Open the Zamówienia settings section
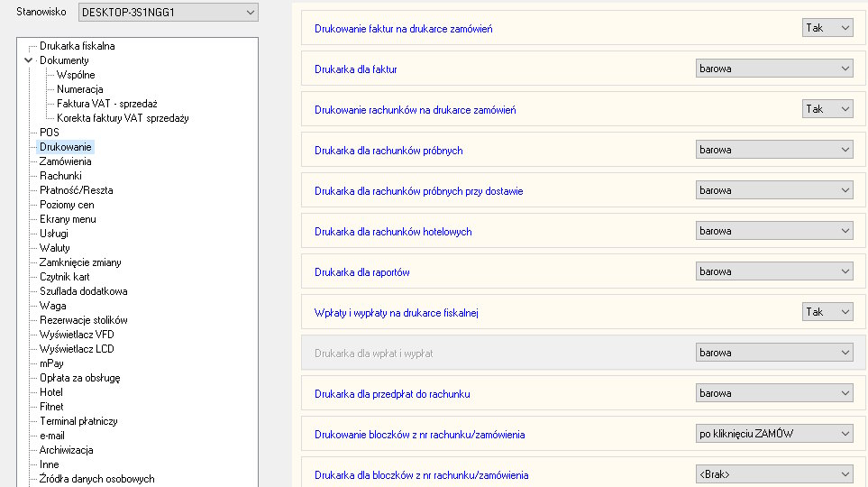868x487 pixels. 65,161
